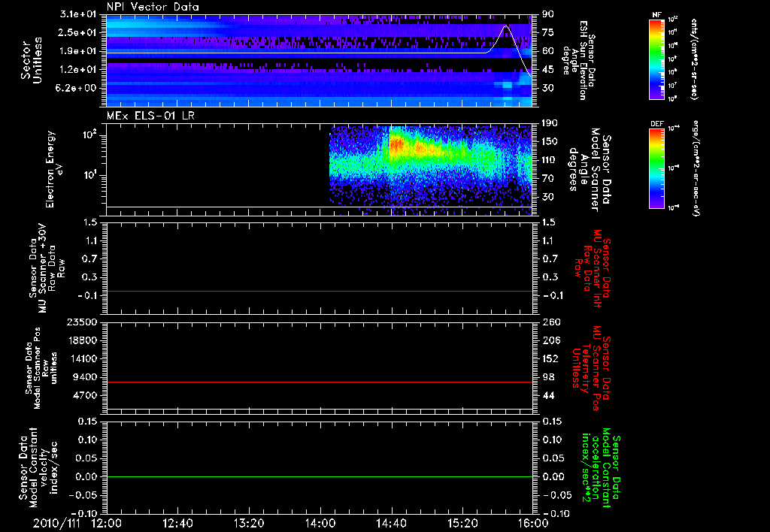Click the "DEF" label above color bar
770x532 pixels.
tap(656, 124)
